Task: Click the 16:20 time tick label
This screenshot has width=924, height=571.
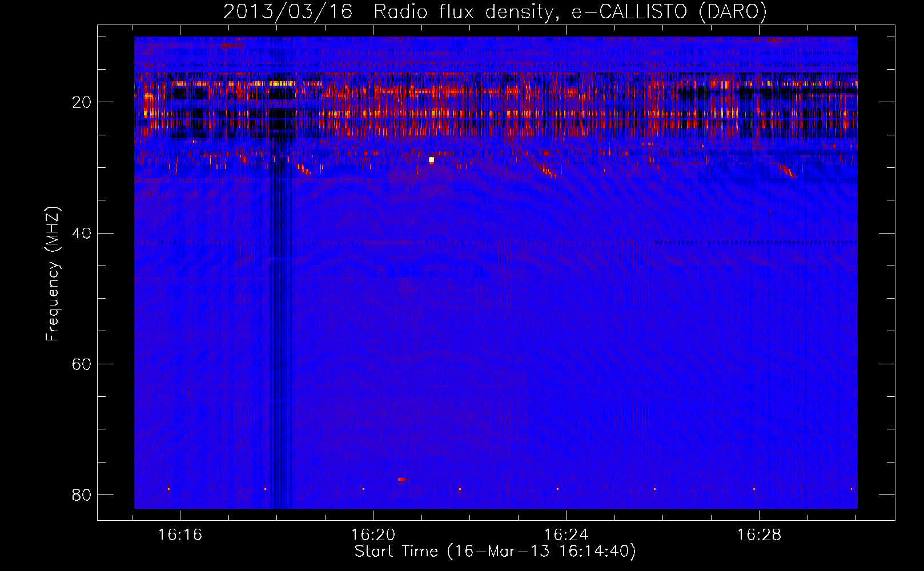Action: tap(373, 534)
